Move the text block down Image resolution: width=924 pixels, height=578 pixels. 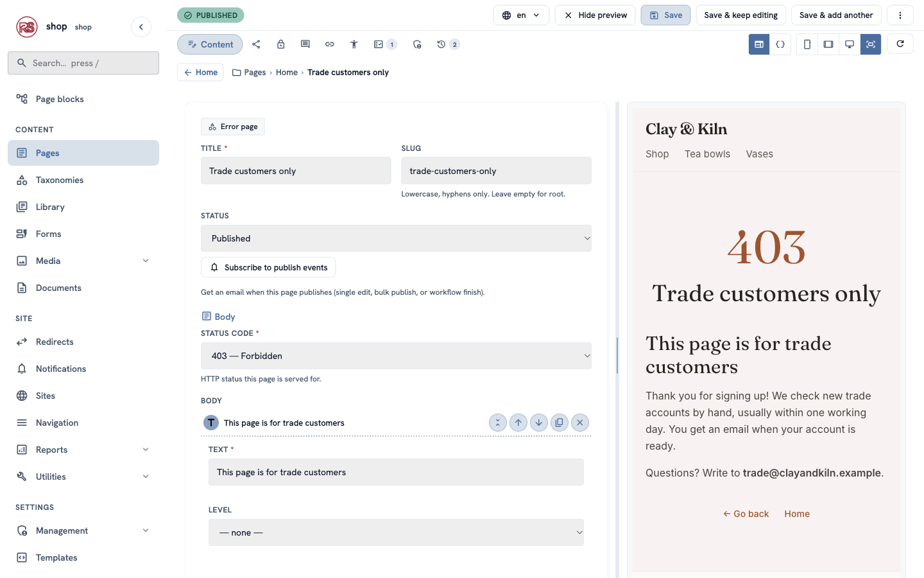coord(539,423)
